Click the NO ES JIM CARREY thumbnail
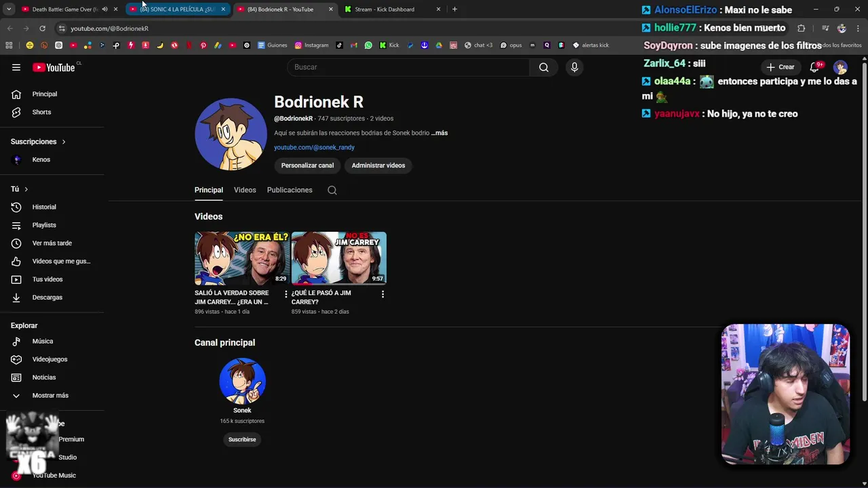The height and width of the screenshot is (488, 868). point(339,258)
